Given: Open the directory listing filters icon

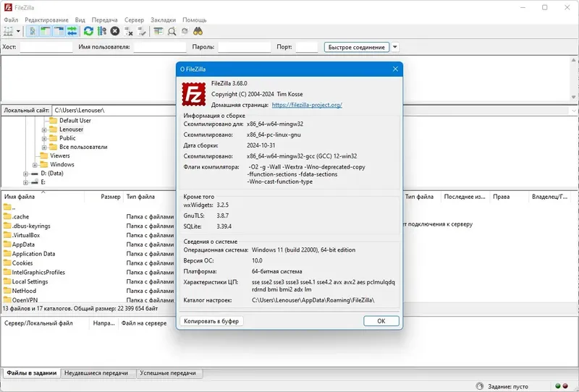Looking at the screenshot, I should click(159, 31).
